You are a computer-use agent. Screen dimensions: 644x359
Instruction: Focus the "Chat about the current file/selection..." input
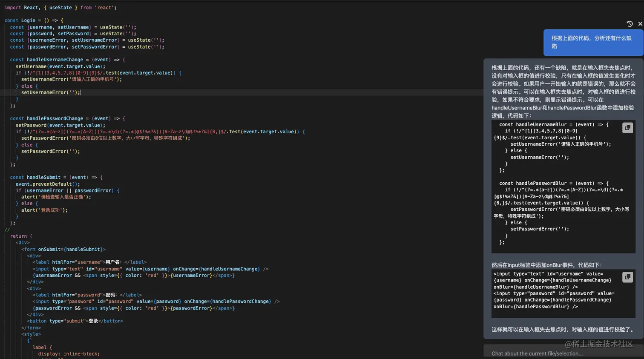click(x=563, y=353)
